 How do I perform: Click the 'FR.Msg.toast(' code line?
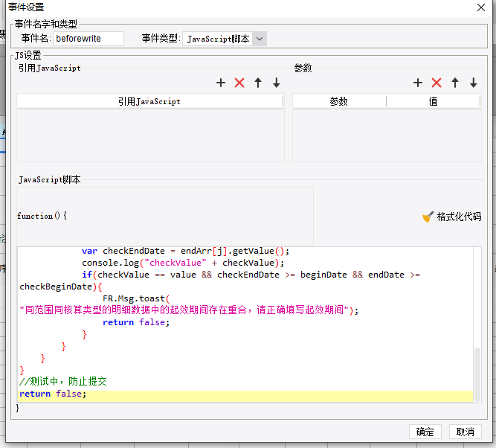click(136, 298)
